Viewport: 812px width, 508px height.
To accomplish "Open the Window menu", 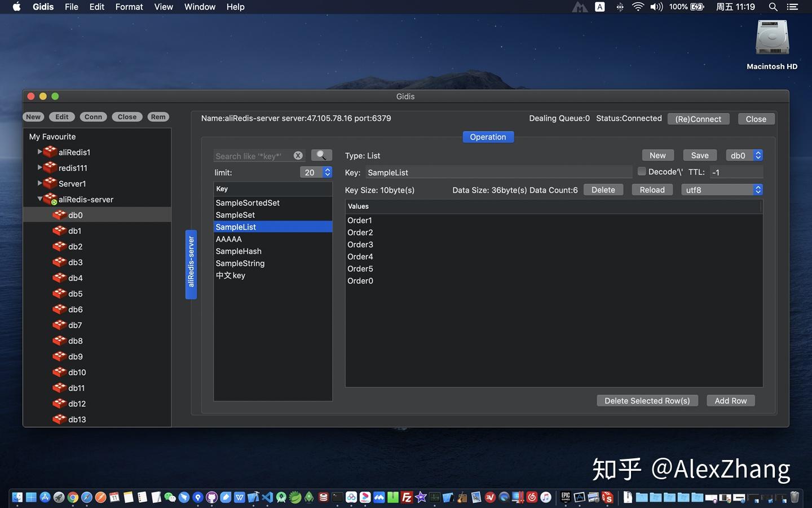I will tap(200, 7).
